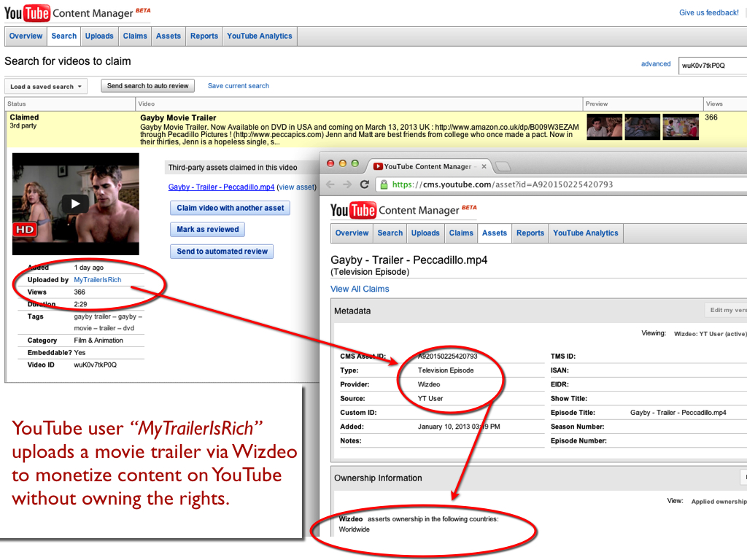The image size is (747, 560).
Task: Click the Worldwide ownership territory text
Action: click(x=354, y=529)
